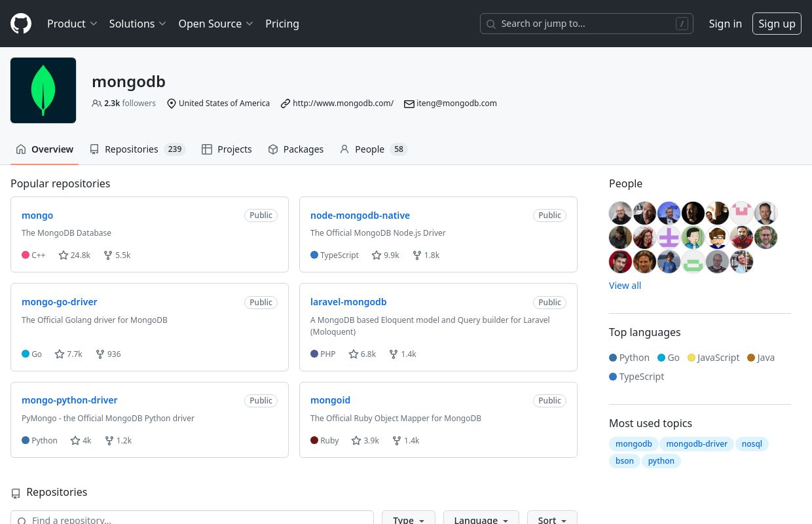This screenshot has height=524, width=812.
Task: Select the bson topic tag
Action: click(625, 461)
